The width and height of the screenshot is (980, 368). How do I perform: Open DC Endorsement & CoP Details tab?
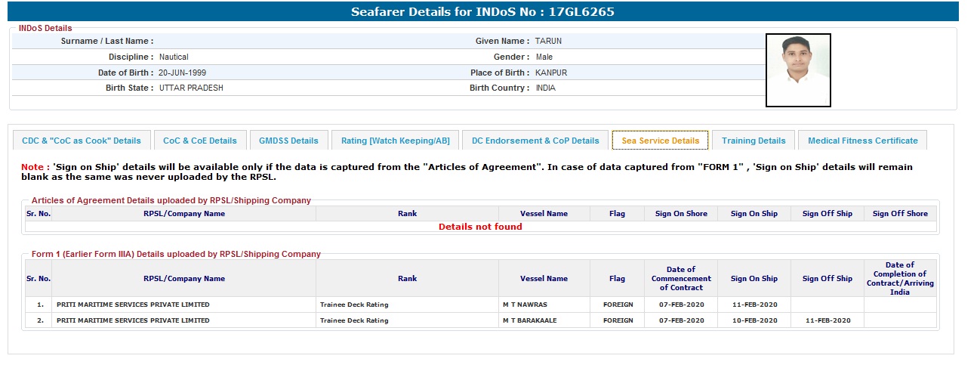[x=535, y=141]
